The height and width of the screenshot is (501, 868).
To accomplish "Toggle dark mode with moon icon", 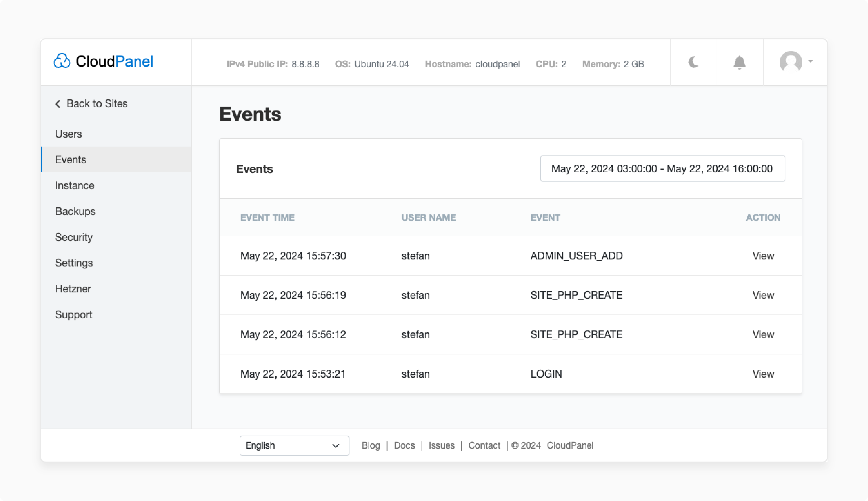I will [693, 62].
